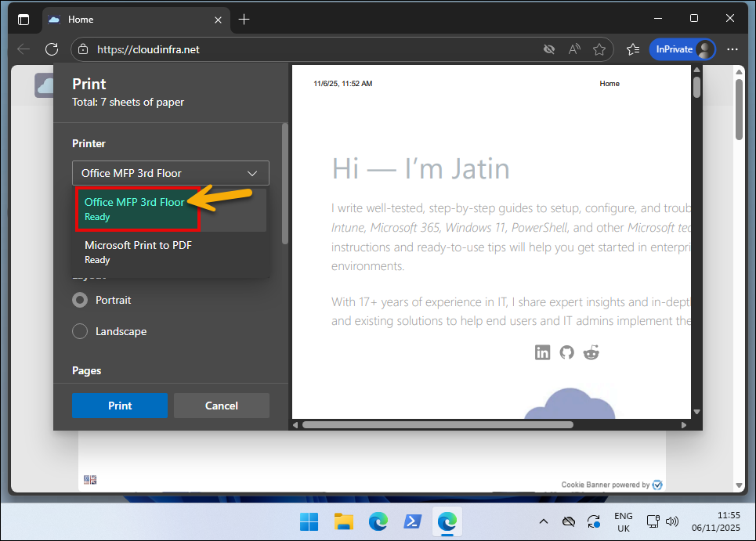Open the LinkedIn profile icon in preview
The width and height of the screenshot is (756, 541).
pos(542,352)
